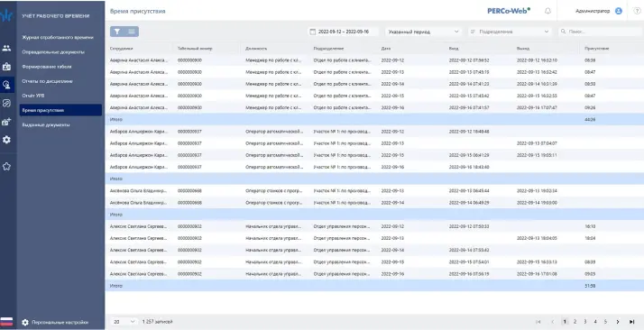Select the time tracking module sidebar icon

(6, 85)
